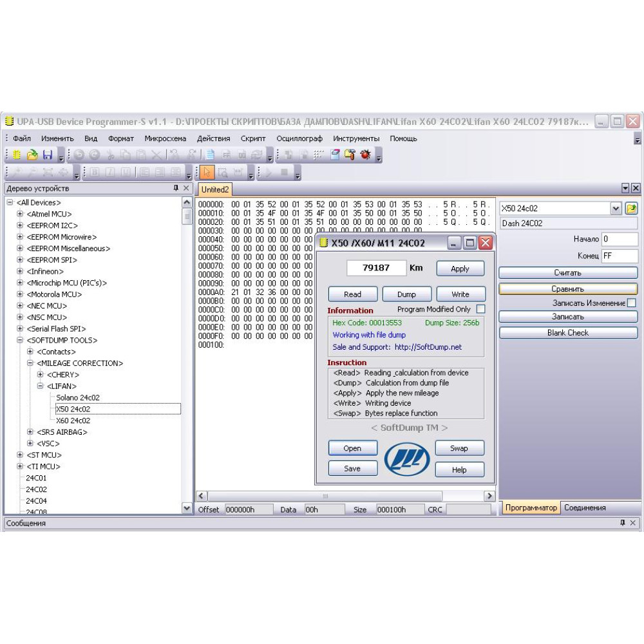
Task: Expand the EEPROM I2C tree node
Action: point(20,225)
